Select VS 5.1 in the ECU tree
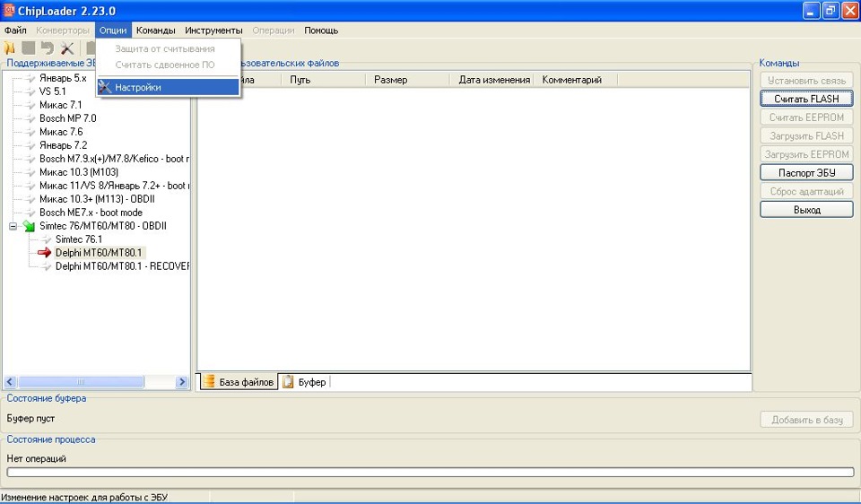The image size is (861, 504). click(53, 91)
